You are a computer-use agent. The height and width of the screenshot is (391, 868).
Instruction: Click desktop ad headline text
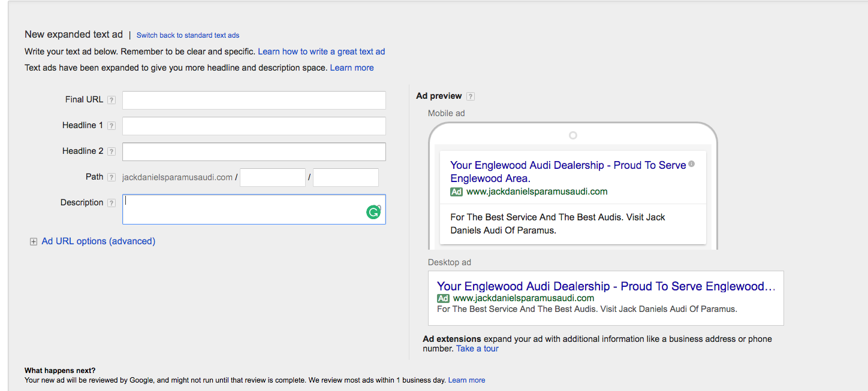pyautogui.click(x=606, y=286)
